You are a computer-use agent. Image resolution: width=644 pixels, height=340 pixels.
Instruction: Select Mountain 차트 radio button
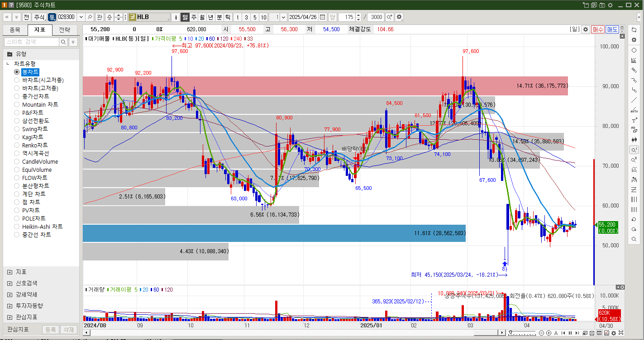(17, 104)
